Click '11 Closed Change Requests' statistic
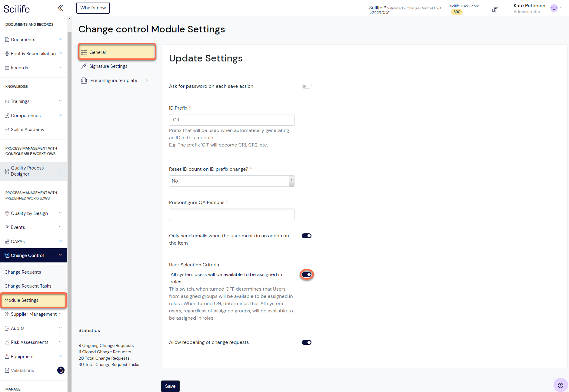This screenshot has width=569, height=392. 105,352
